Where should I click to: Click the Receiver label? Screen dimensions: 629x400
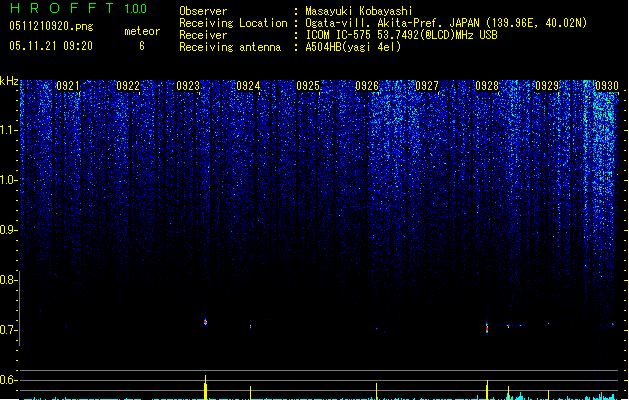coord(203,35)
